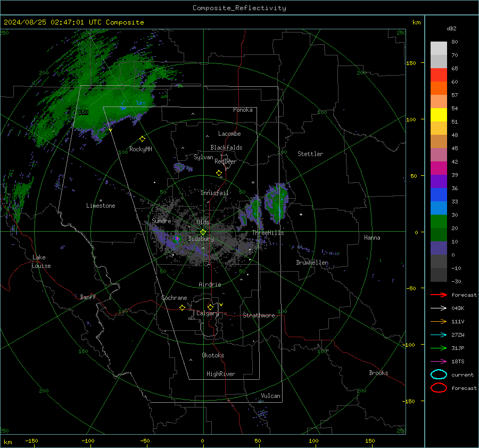Click the red forecast arrow in legend
The height and width of the screenshot is (448, 479).
(439, 295)
